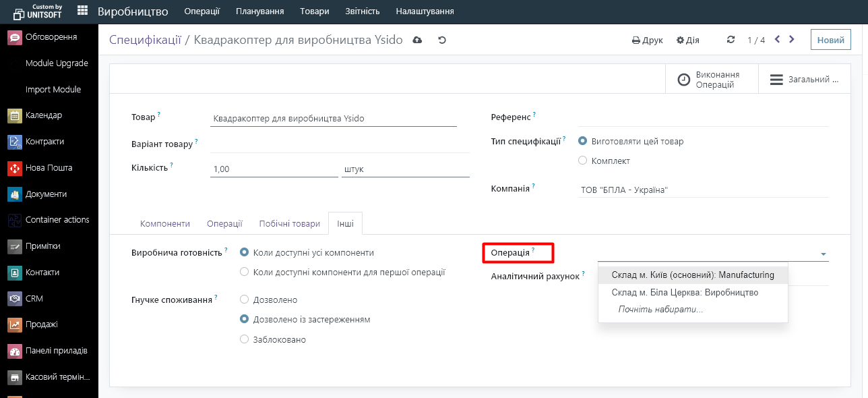Open the Дія actions dropdown
Image resolution: width=868 pixels, height=398 pixels.
[x=688, y=40]
